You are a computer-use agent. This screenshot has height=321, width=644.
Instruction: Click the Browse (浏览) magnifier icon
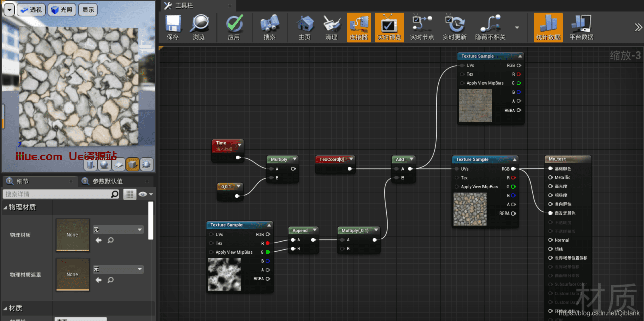(199, 27)
